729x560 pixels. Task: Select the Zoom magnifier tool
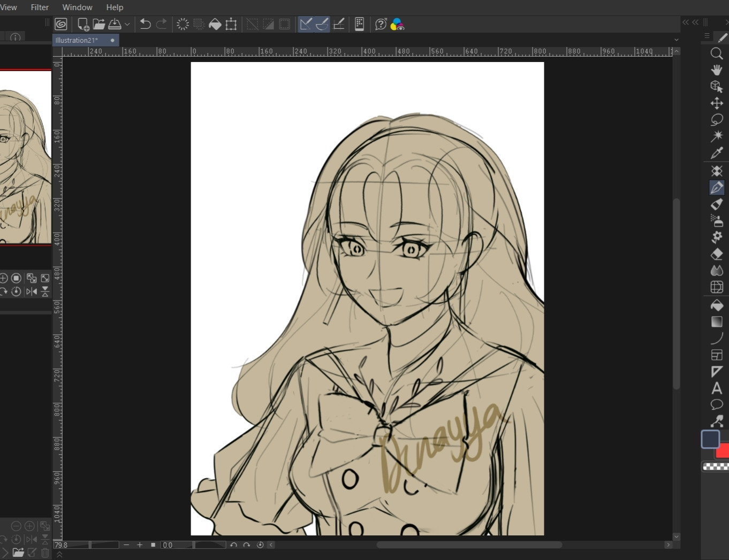coord(717,53)
